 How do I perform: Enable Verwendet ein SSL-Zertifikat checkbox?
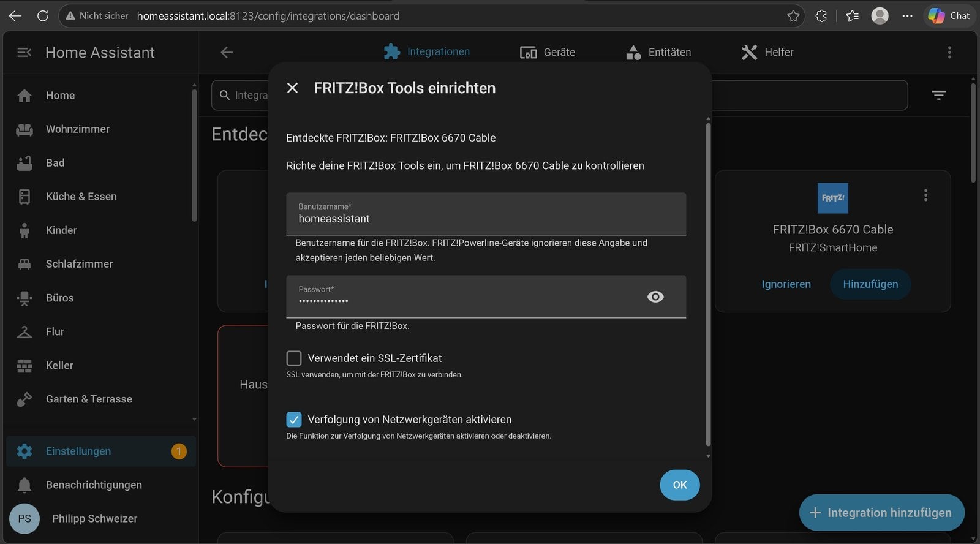(294, 358)
